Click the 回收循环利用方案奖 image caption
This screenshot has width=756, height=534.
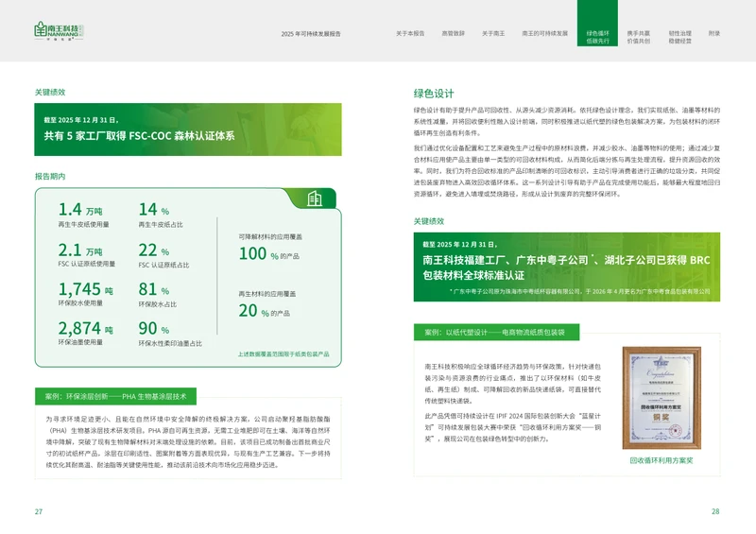661,460
